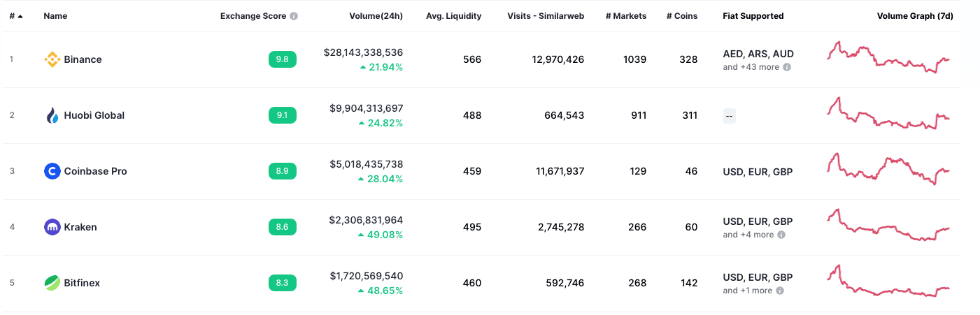The height and width of the screenshot is (315, 980).
Task: Click info icon beside Kraken's +4 more
Action: coord(781,235)
